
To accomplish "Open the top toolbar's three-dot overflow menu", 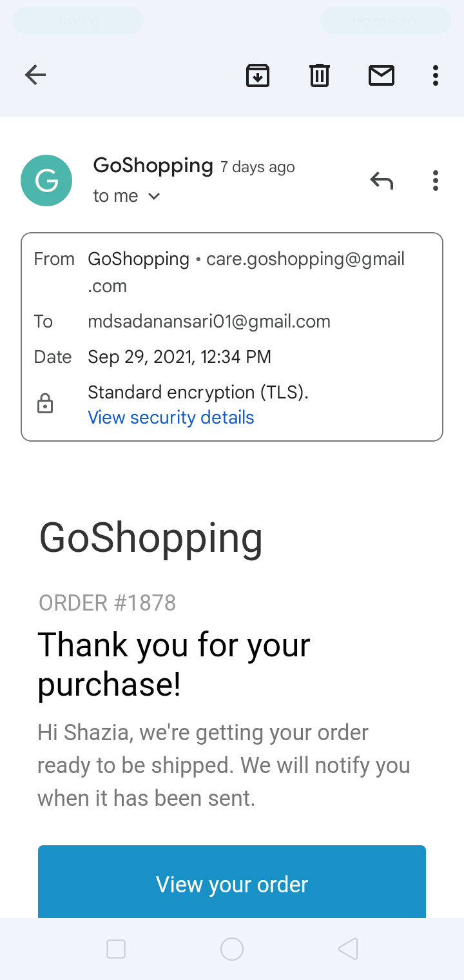I will tap(436, 75).
